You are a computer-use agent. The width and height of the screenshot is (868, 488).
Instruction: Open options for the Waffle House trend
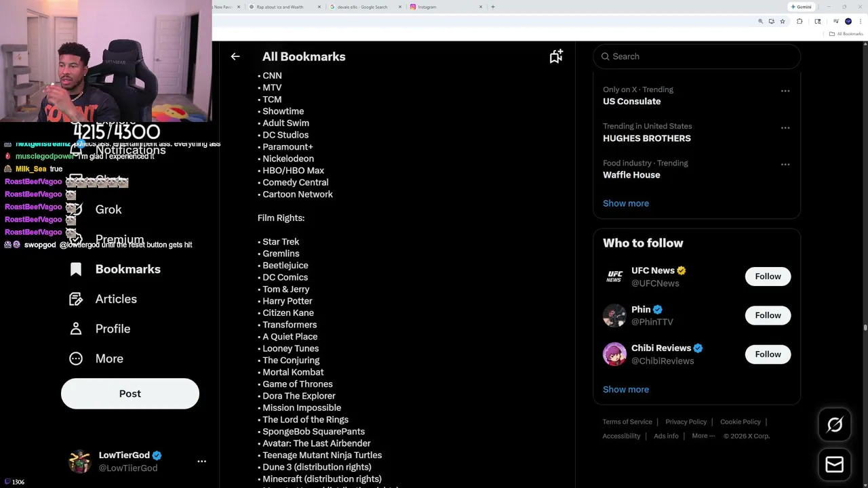point(785,164)
